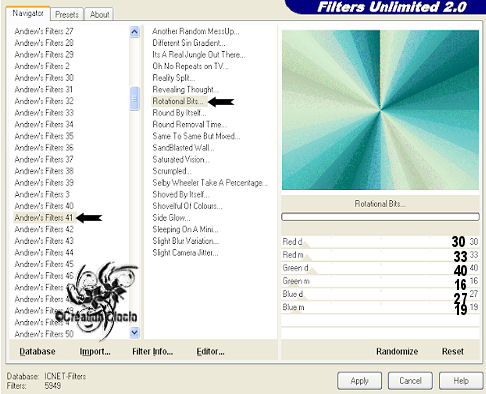This screenshot has height=394, width=486.
Task: Click the scroll down arrow in category list
Action: tap(134, 332)
